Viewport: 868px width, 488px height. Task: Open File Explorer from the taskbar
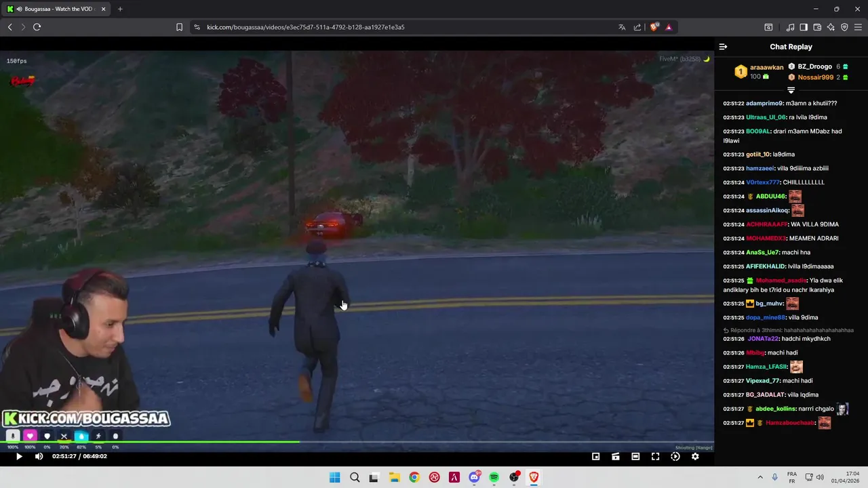pos(394,477)
